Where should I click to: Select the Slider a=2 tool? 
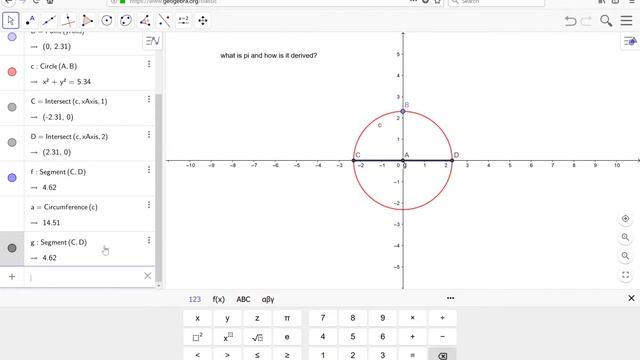(183, 20)
